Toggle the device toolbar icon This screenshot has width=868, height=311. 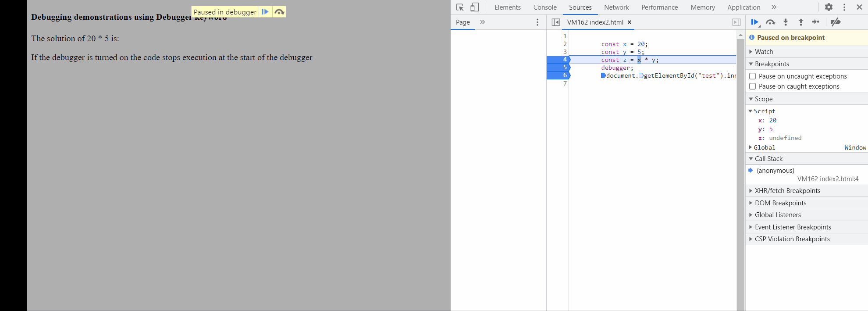[474, 7]
